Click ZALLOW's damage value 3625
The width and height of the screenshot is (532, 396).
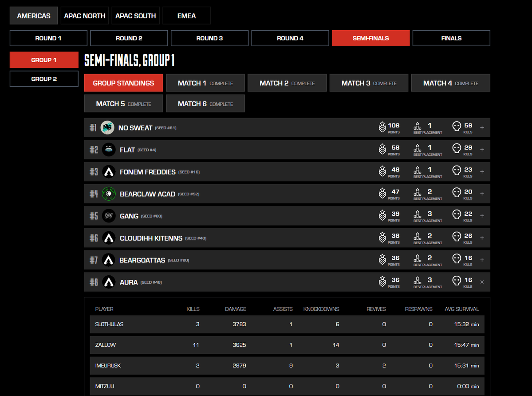[239, 345]
